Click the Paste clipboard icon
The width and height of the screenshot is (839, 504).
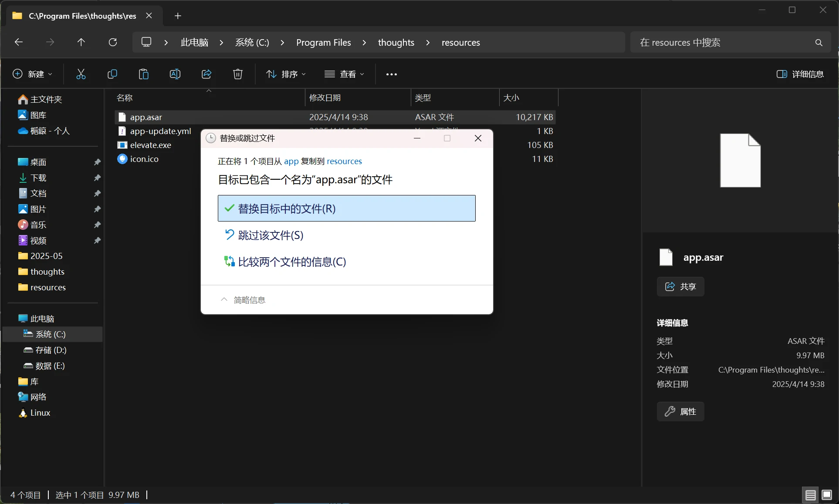pos(144,74)
